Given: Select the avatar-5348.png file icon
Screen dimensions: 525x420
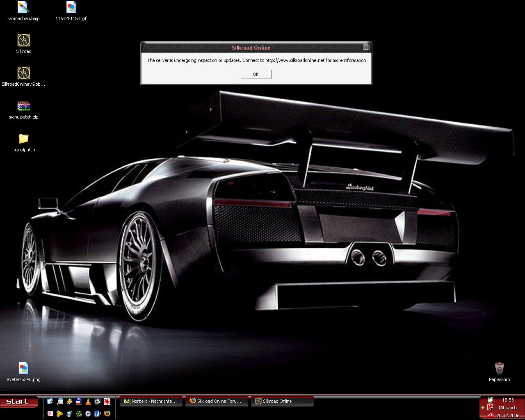Looking at the screenshot, I should click(x=24, y=368).
